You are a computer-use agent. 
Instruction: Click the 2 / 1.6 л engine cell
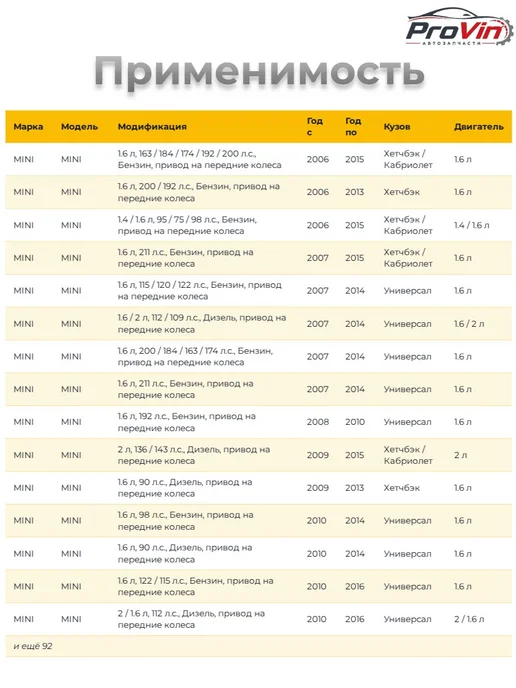469,619
